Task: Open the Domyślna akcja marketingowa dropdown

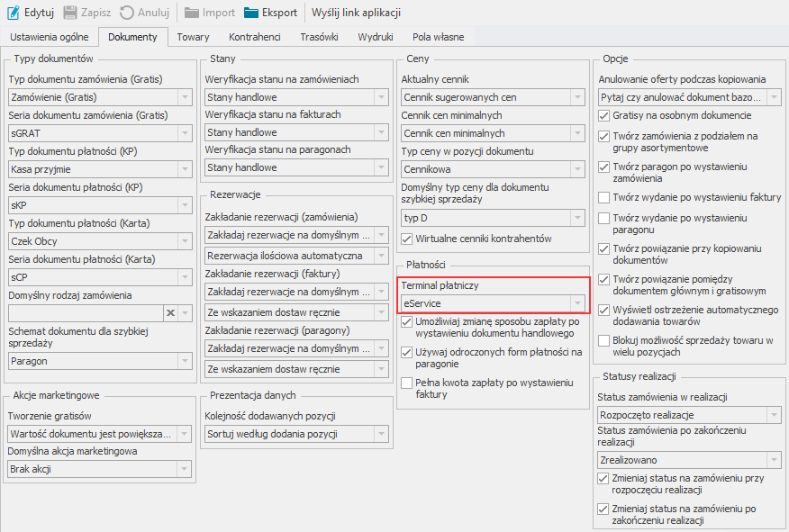Action: [x=184, y=469]
